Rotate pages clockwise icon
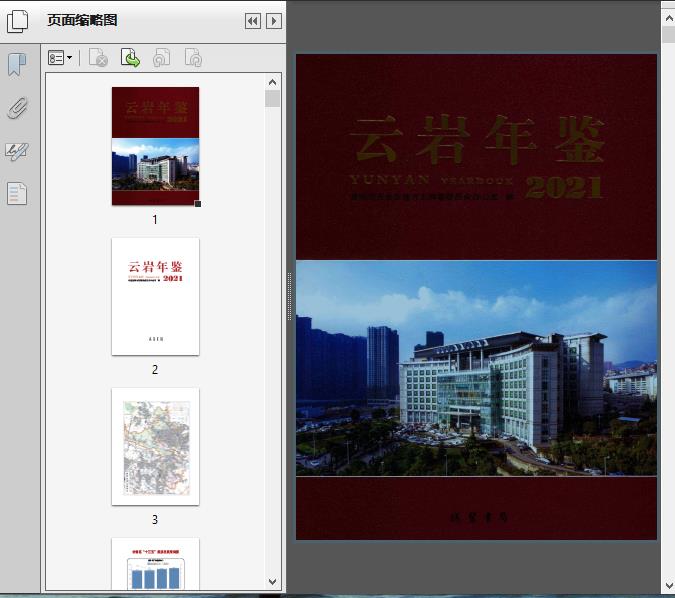 (193, 58)
